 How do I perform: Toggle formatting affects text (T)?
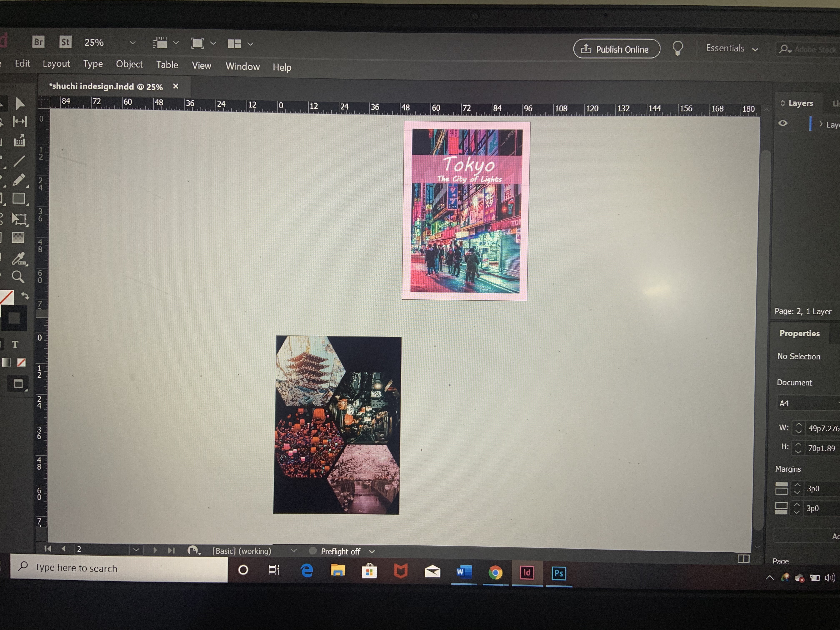[15, 344]
